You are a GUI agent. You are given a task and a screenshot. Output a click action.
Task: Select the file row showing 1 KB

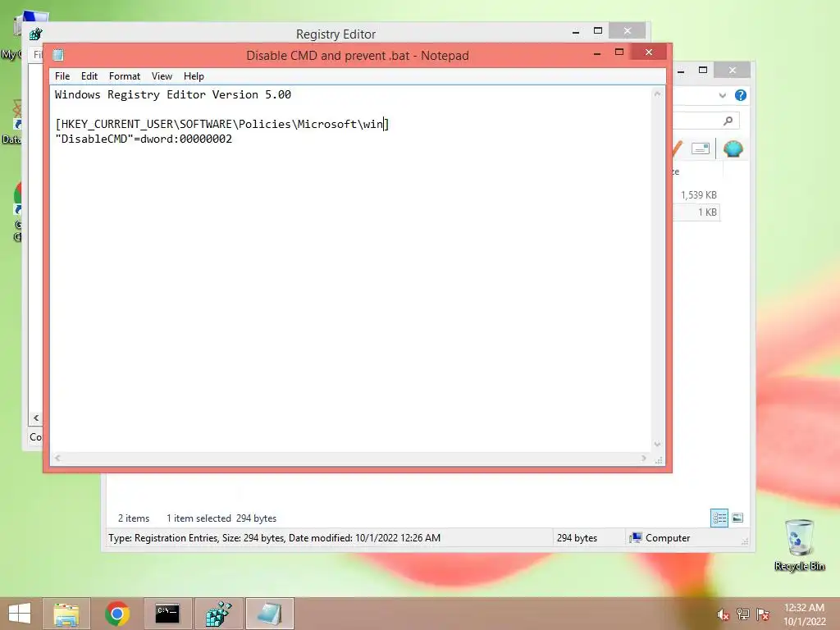[696, 212]
